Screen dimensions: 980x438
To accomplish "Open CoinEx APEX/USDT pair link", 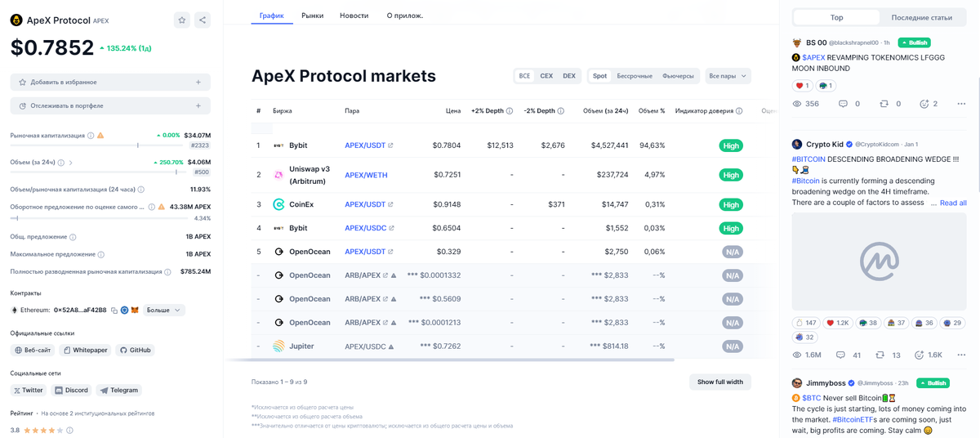I will pos(365,204).
